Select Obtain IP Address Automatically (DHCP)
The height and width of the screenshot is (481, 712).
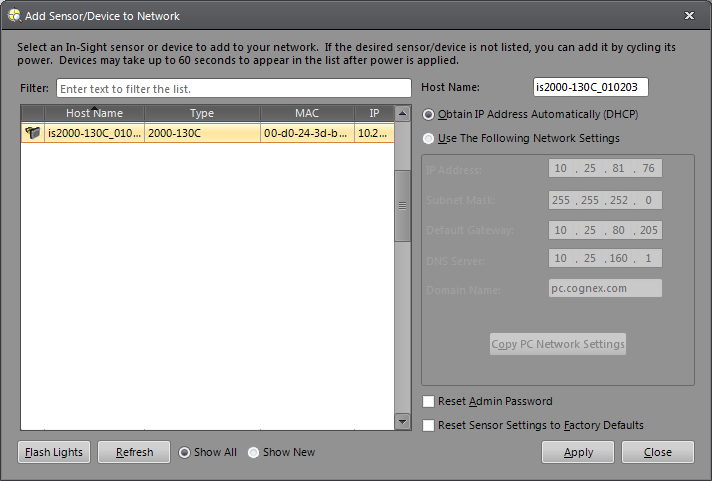pyautogui.click(x=429, y=114)
